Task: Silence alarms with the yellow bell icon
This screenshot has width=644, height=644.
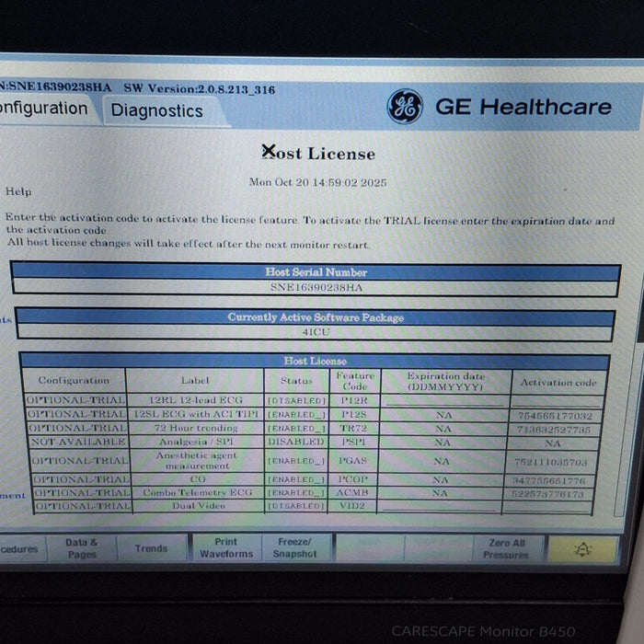Action: click(582, 549)
